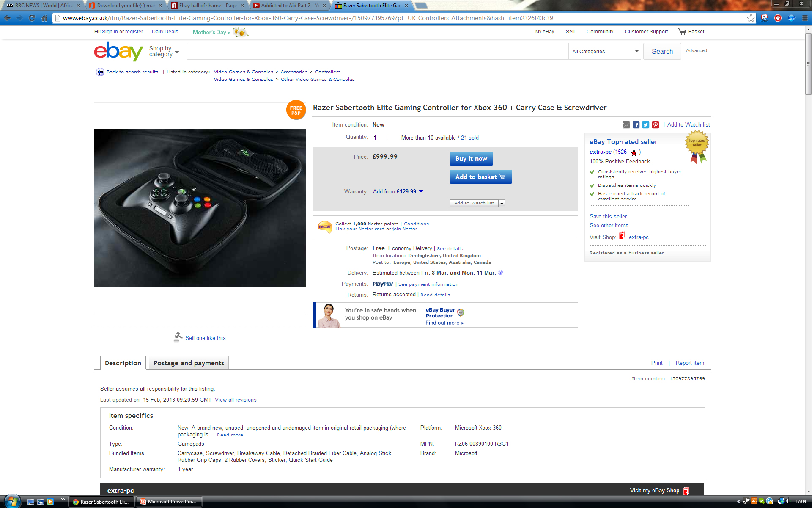812x508 pixels.
Task: Bookmark this page with star icon
Action: pos(751,18)
